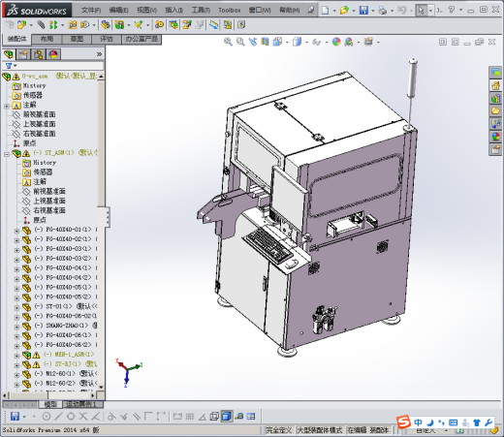Open the ConfigurationManager tab icon
504x437 pixels.
(x=39, y=54)
